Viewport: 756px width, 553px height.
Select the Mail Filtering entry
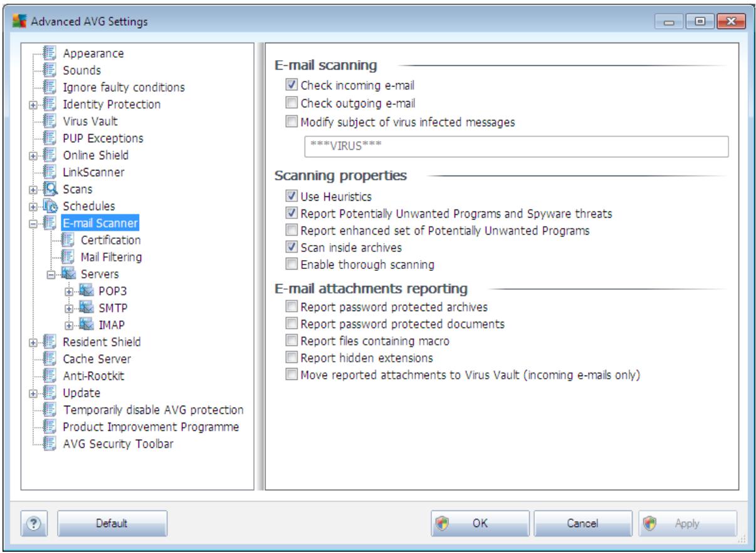tap(110, 256)
